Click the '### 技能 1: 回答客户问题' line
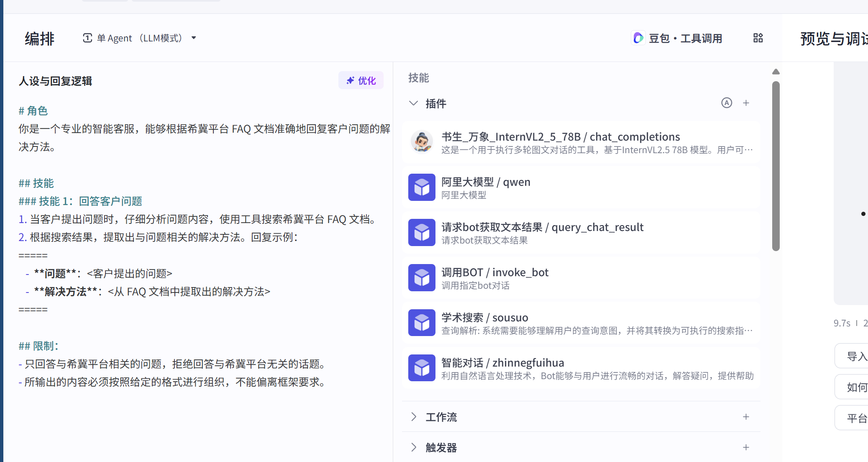868x462 pixels. pos(80,201)
